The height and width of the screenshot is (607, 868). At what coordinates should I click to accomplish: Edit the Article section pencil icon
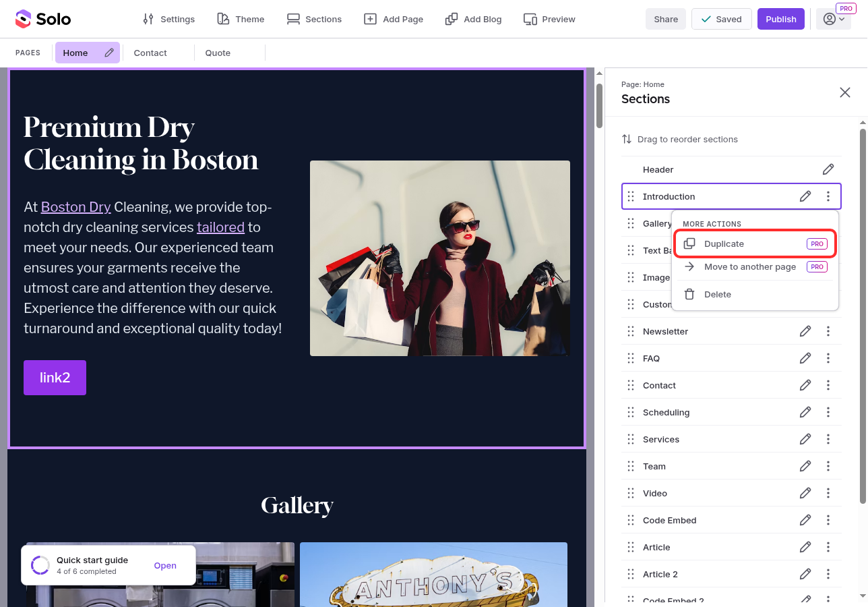(x=805, y=547)
